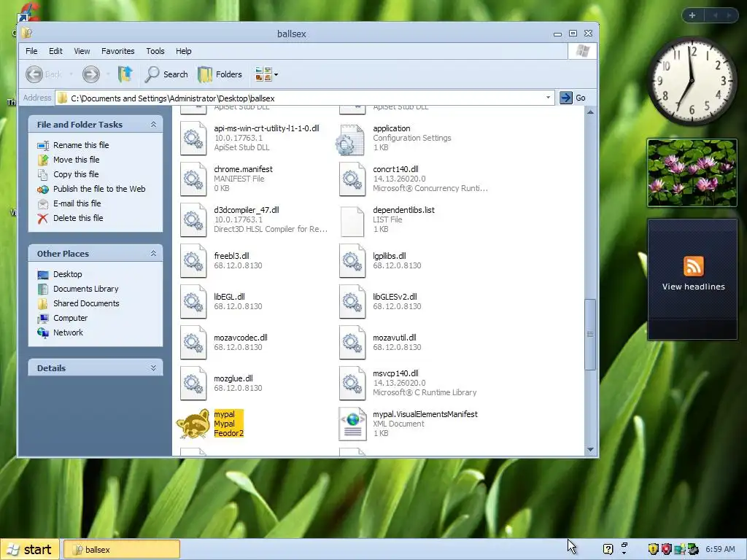The height and width of the screenshot is (560, 747).
Task: Click the file list scroll up arrow
Action: click(x=590, y=112)
